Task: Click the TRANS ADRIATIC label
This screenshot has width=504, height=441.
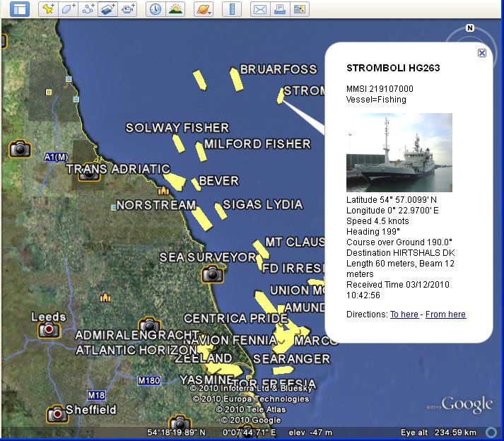Action: pyautogui.click(x=118, y=169)
